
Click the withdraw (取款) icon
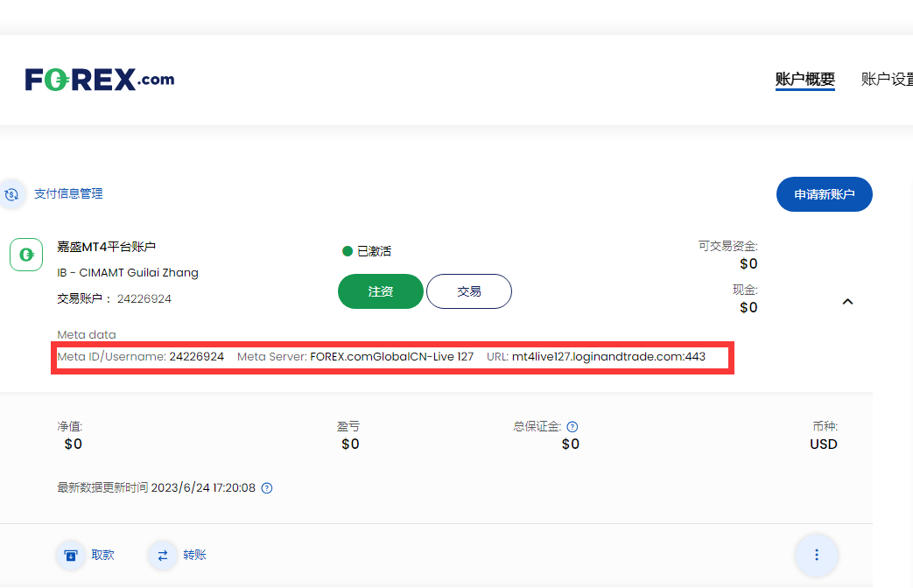70,556
